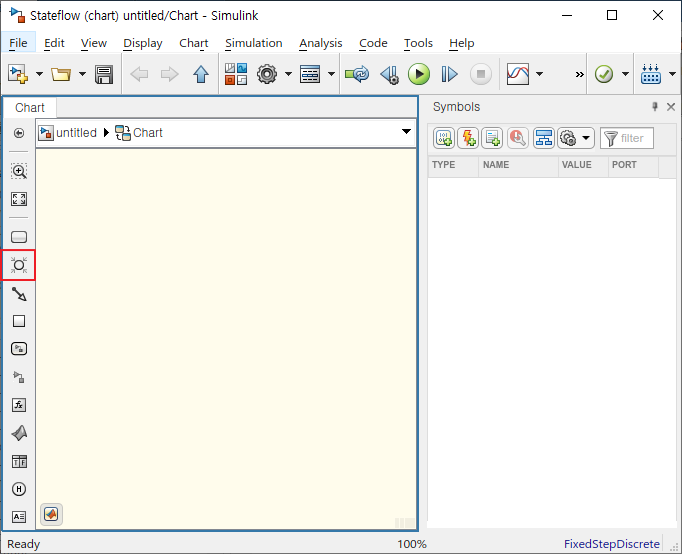Select the Truth Table tool

pyautogui.click(x=19, y=461)
